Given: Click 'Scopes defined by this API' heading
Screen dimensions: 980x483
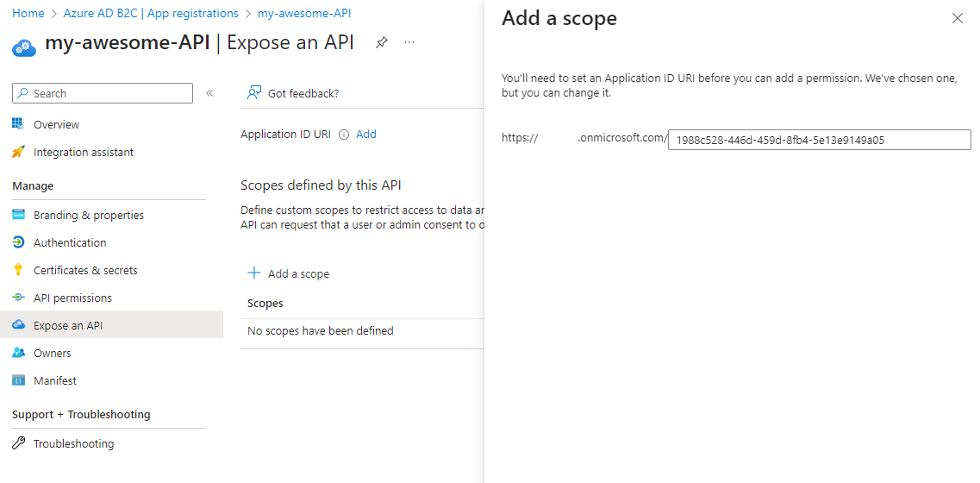Looking at the screenshot, I should point(321,185).
